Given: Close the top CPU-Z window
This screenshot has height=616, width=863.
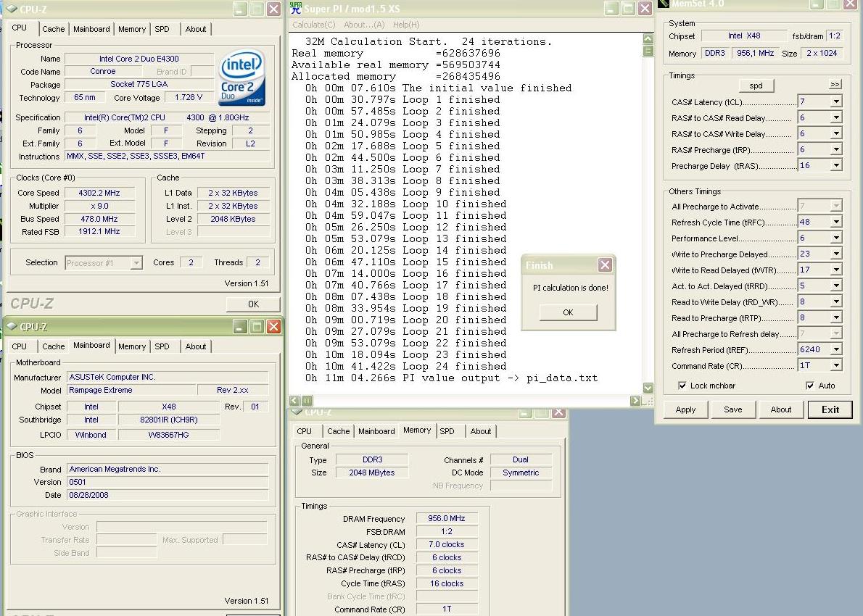Looking at the screenshot, I should tap(273, 9).
